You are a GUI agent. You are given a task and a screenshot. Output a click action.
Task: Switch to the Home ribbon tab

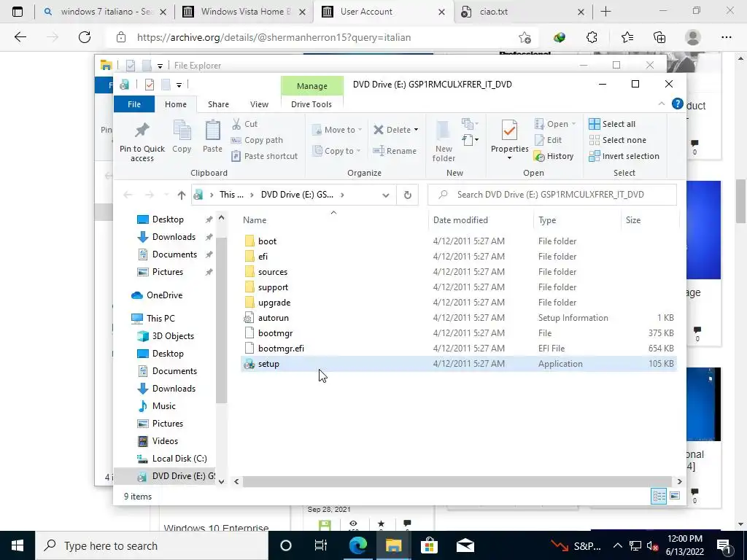pyautogui.click(x=176, y=104)
